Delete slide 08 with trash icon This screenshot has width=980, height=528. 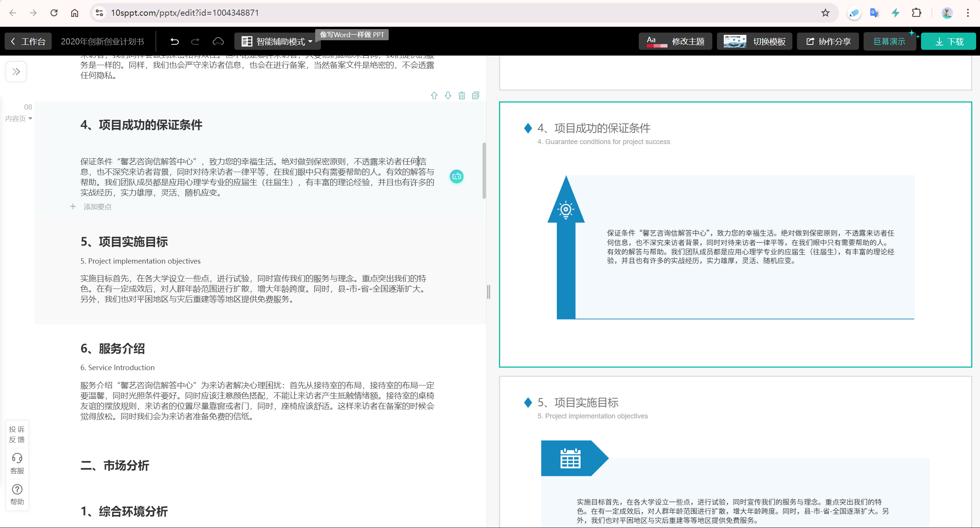click(x=462, y=95)
